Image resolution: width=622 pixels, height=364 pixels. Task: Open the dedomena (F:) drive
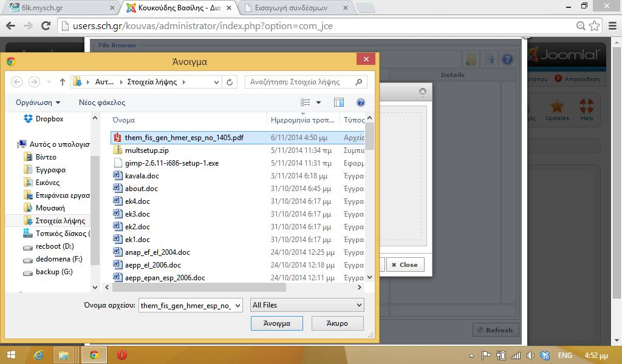click(53, 259)
